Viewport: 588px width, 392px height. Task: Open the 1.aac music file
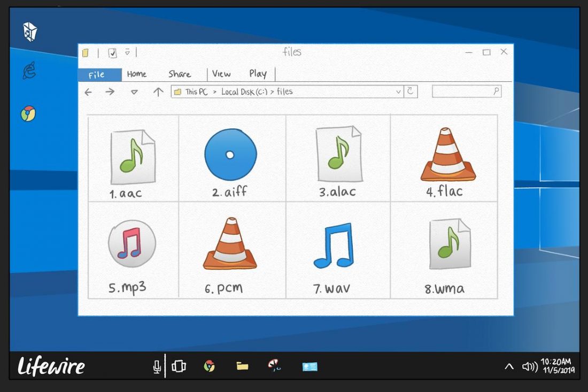click(133, 155)
